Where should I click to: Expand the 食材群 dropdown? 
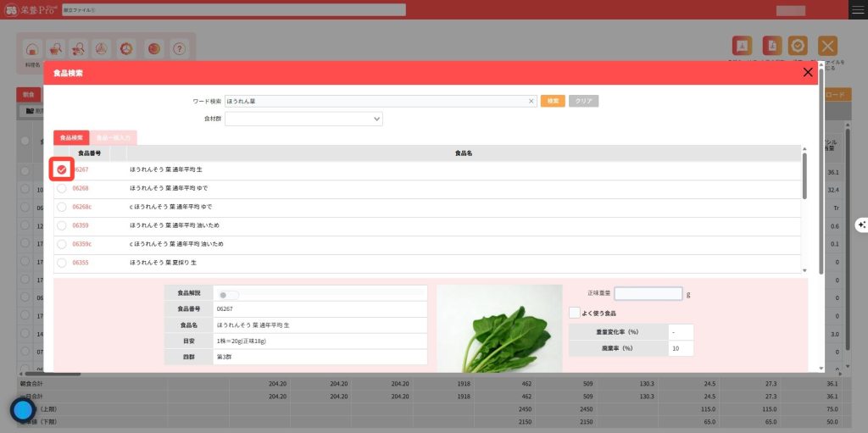pos(303,119)
